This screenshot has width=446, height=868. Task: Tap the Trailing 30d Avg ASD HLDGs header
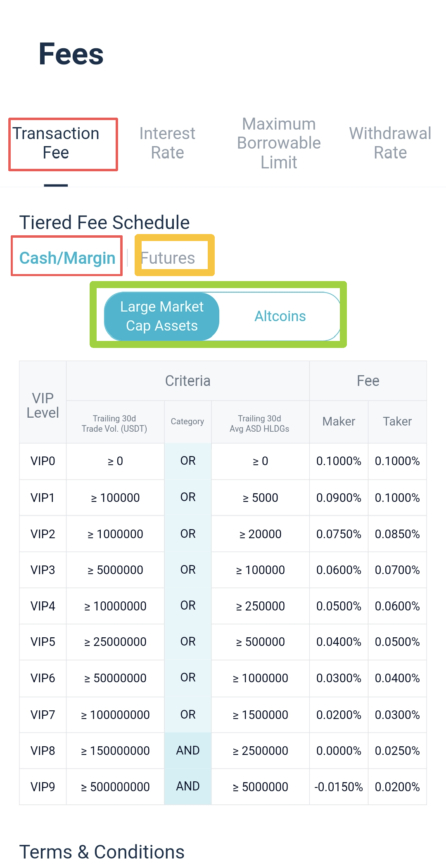(x=259, y=423)
